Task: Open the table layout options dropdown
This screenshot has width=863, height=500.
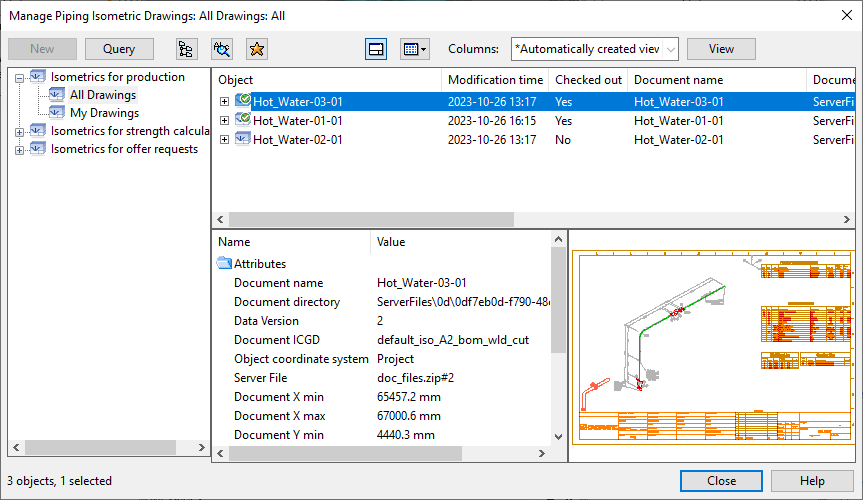Action: (x=414, y=49)
